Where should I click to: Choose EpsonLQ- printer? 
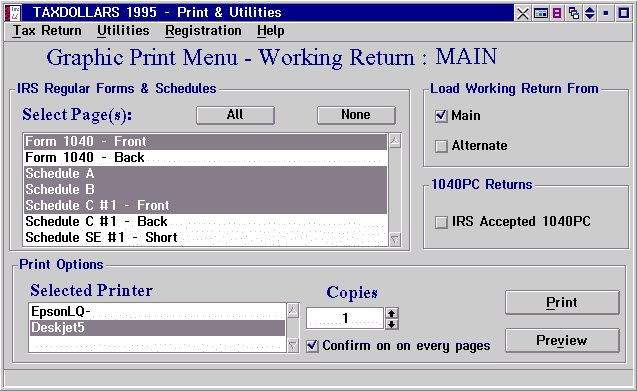click(158, 312)
